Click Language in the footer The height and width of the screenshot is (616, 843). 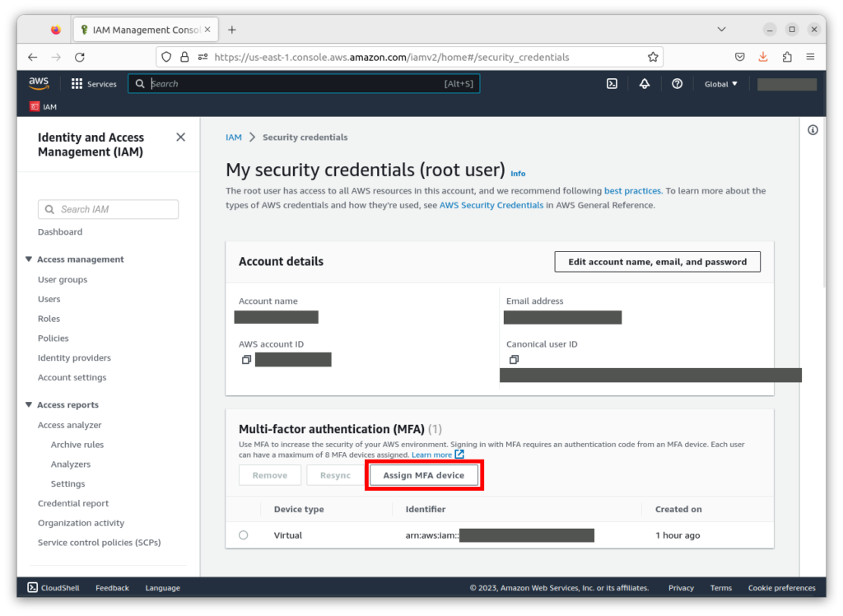pyautogui.click(x=162, y=588)
